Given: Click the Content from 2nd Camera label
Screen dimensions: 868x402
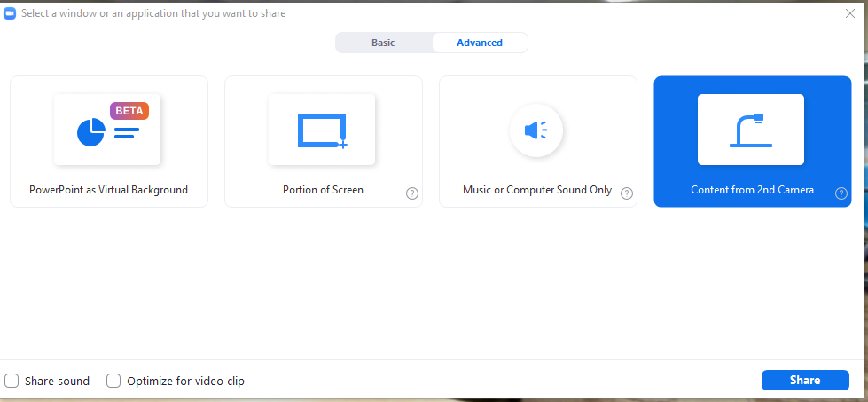Looking at the screenshot, I should coord(752,190).
